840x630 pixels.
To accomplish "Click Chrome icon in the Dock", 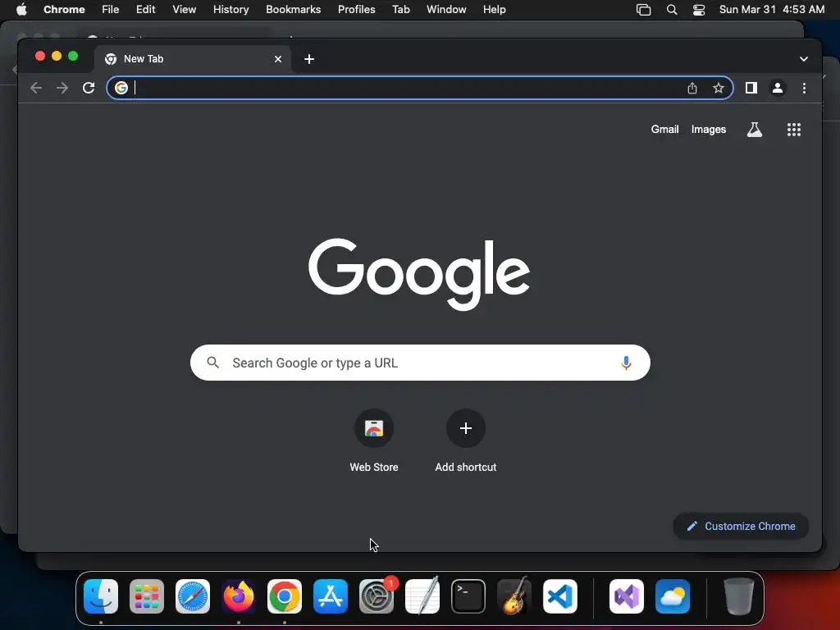I will [x=285, y=596].
